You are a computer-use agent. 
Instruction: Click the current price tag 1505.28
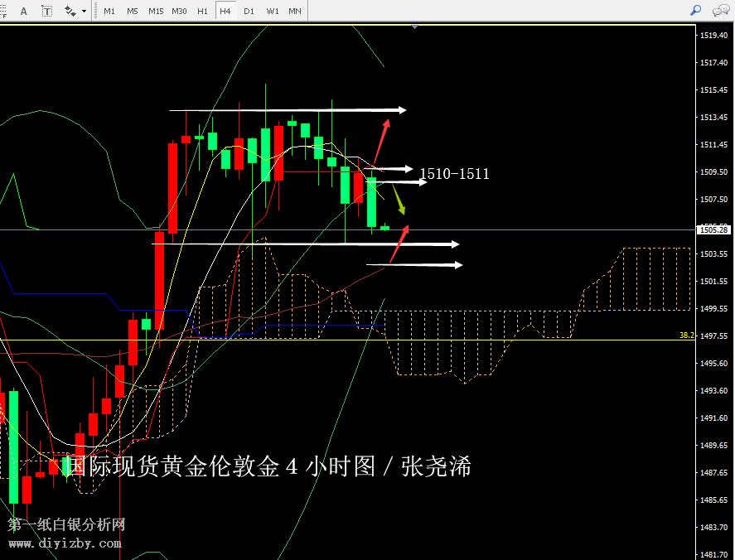click(x=713, y=229)
